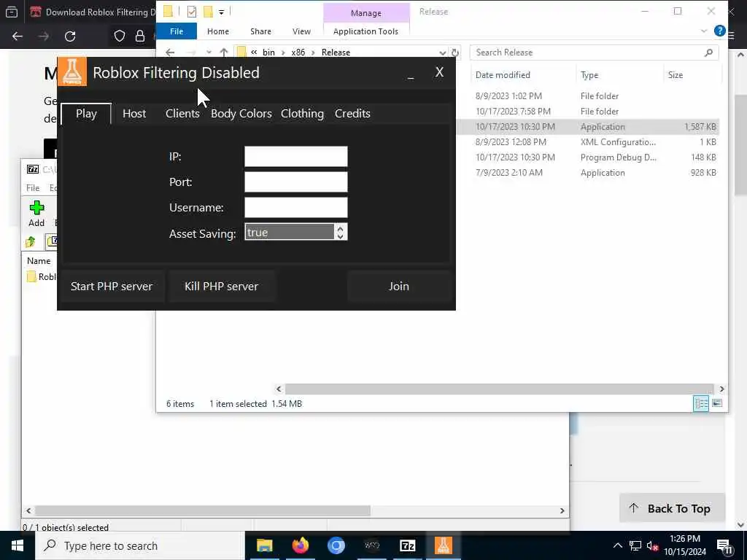Select the Program Debug Database row

[x=587, y=157]
